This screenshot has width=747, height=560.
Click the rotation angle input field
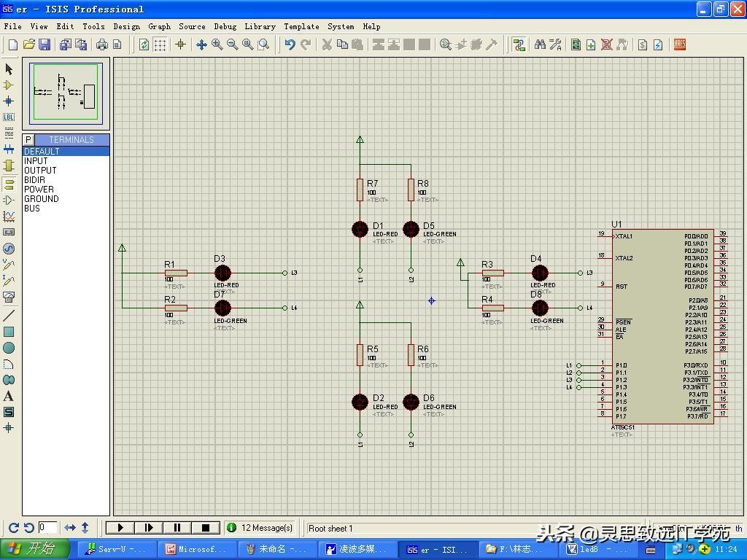click(x=48, y=527)
